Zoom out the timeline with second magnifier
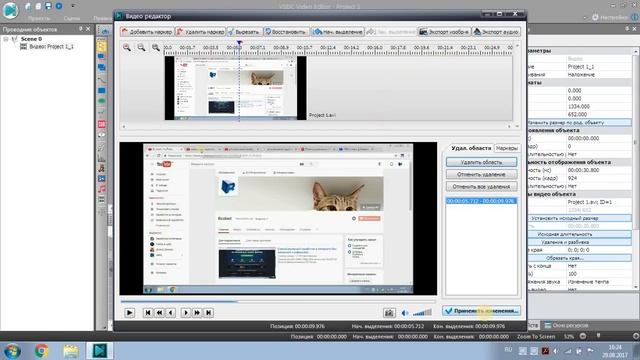The image size is (640, 360). (141, 47)
